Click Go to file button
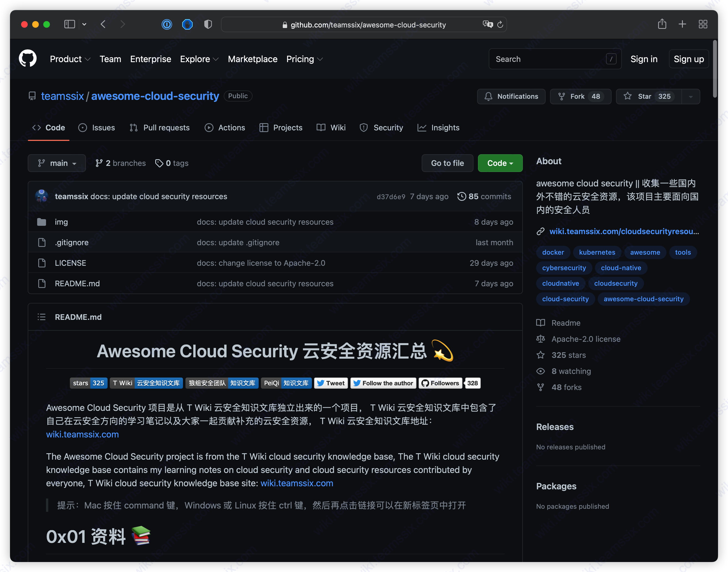The width and height of the screenshot is (728, 572). click(x=447, y=163)
